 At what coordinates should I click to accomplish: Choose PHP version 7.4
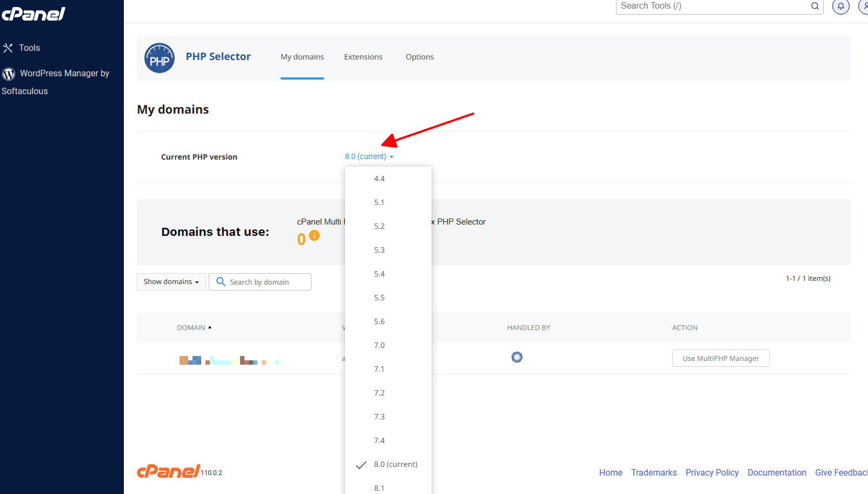pyautogui.click(x=388, y=440)
